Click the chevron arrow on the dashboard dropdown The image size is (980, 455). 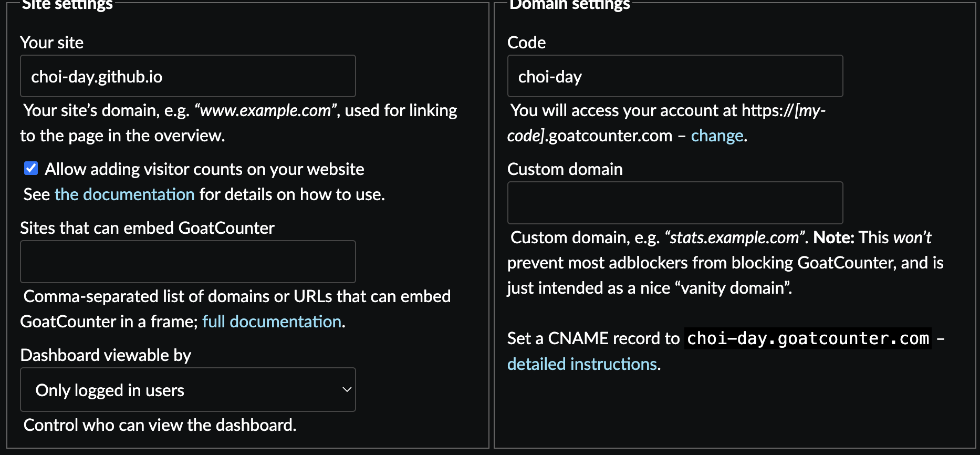coord(346,390)
